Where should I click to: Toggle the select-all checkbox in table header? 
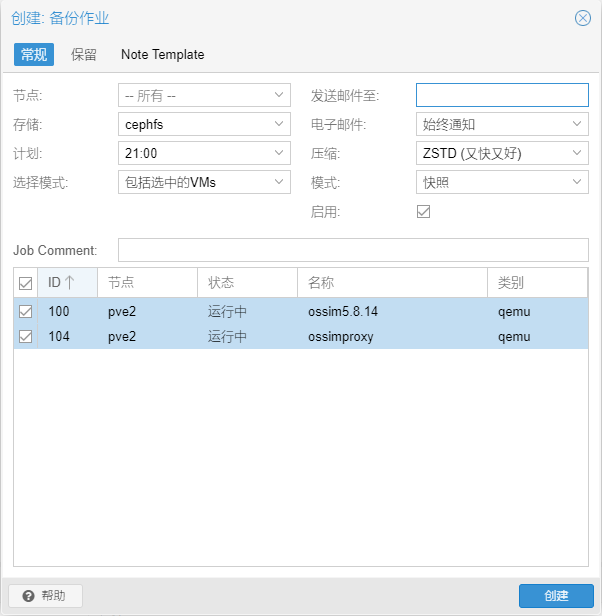click(26, 284)
